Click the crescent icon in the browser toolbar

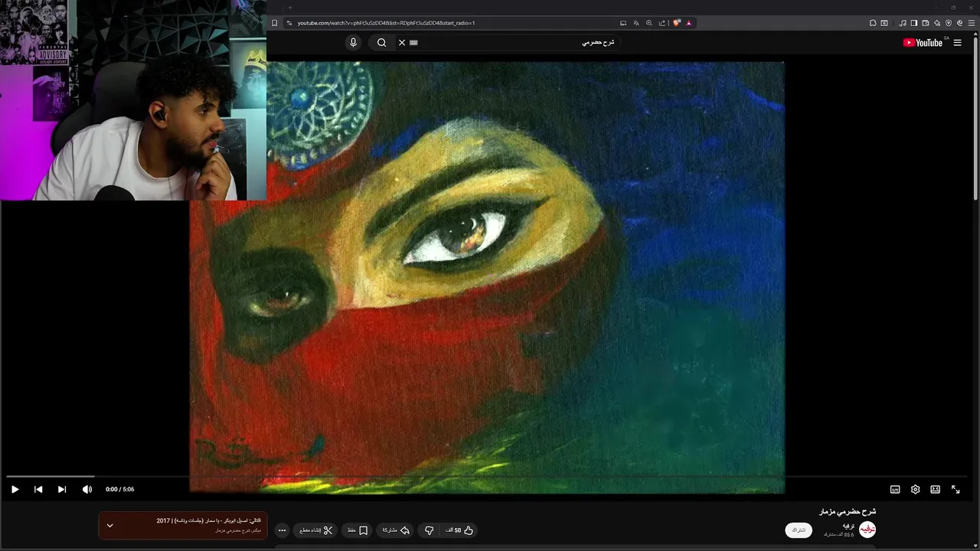pos(960,23)
